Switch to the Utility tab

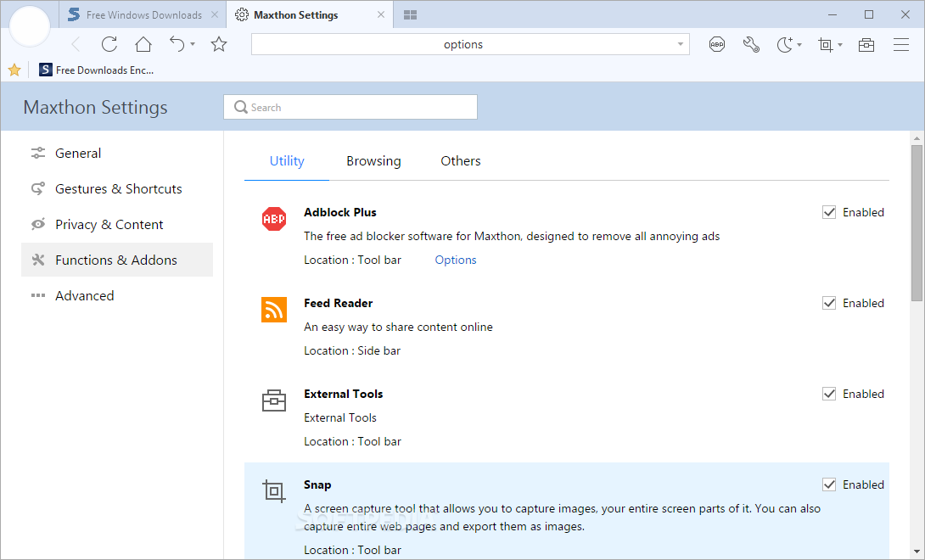point(287,161)
